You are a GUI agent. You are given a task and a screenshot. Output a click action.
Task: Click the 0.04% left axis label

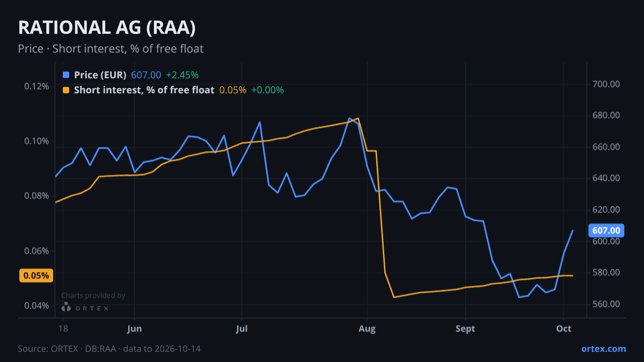36,306
